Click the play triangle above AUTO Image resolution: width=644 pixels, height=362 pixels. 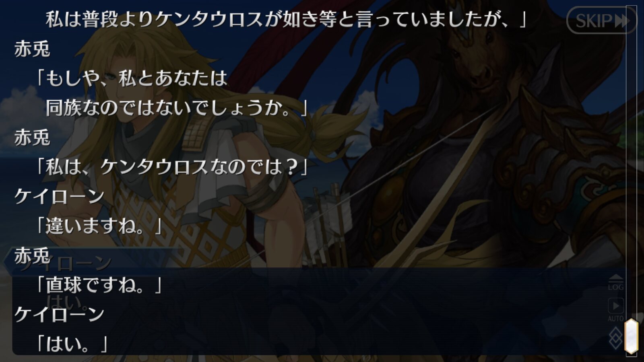click(615, 306)
